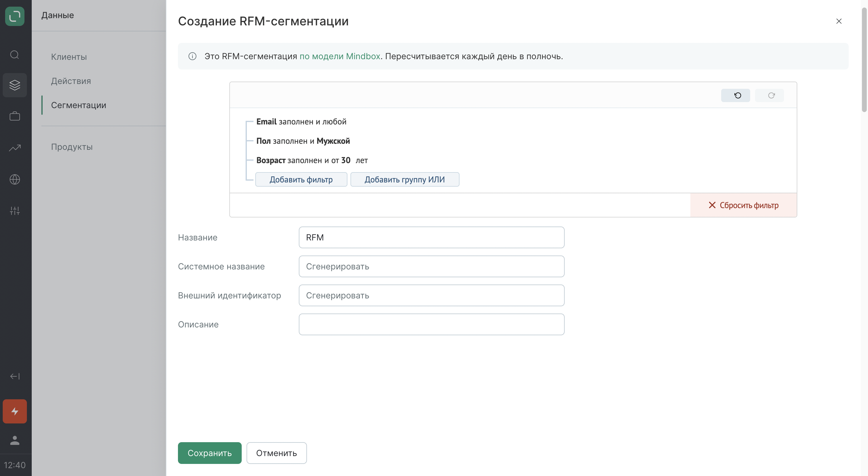This screenshot has height=476, width=868.
Task: Click the redo arrow in filter toolbar
Action: pos(770,95)
